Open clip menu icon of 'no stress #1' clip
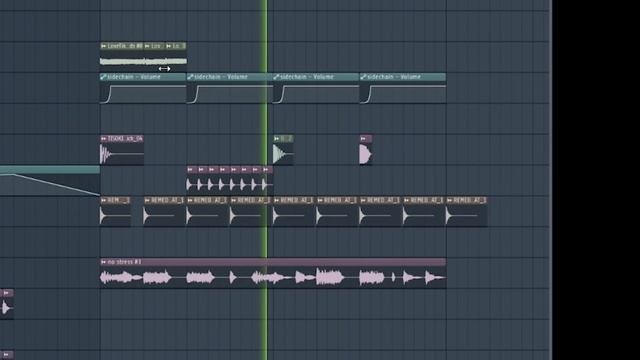This screenshot has width=640, height=360. point(103,262)
